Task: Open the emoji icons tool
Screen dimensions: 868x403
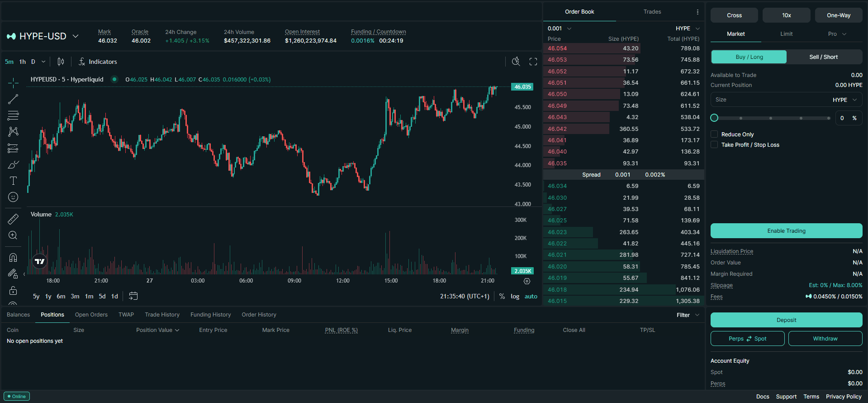Action: (13, 197)
